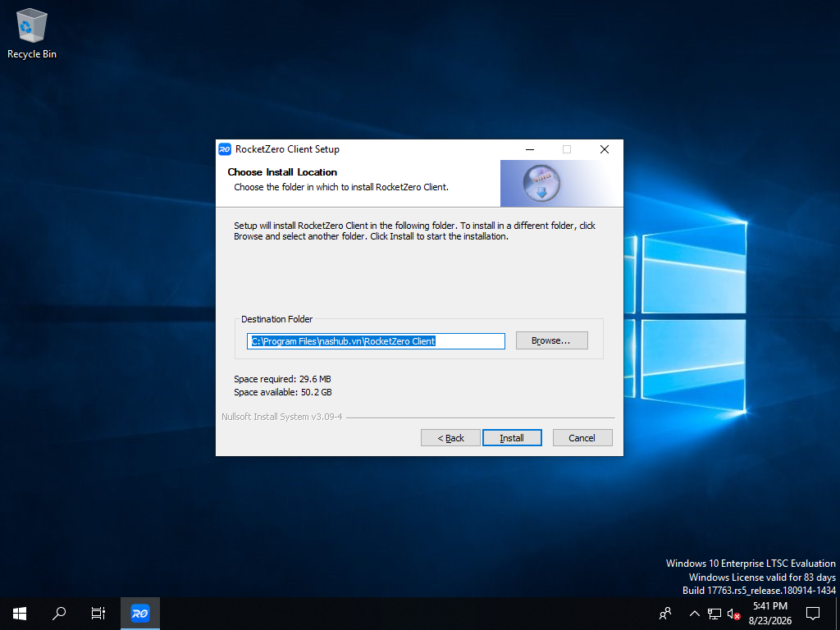Screen dimensions: 840x630
Task: Click the muted volume tray icon
Action: (733, 614)
